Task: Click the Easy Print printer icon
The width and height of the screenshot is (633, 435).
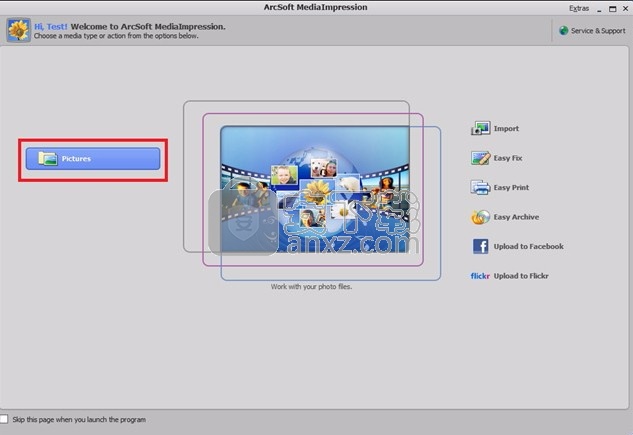Action: 480,187
